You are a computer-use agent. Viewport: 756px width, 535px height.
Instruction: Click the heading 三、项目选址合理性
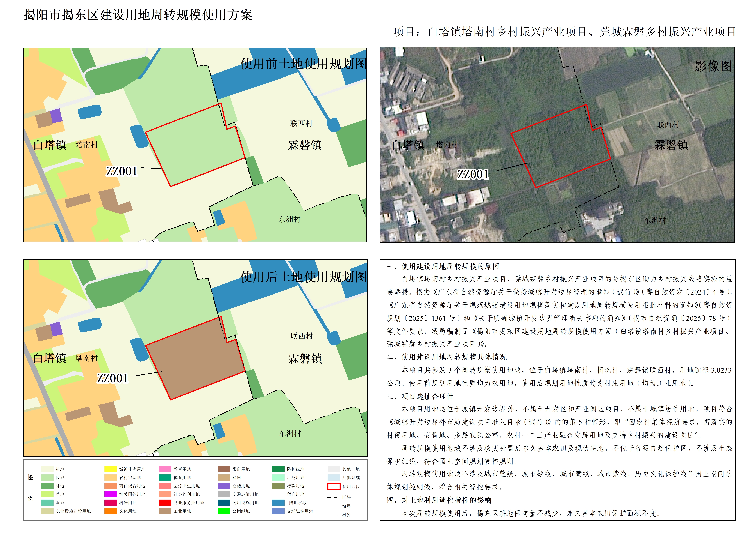[x=420, y=396]
